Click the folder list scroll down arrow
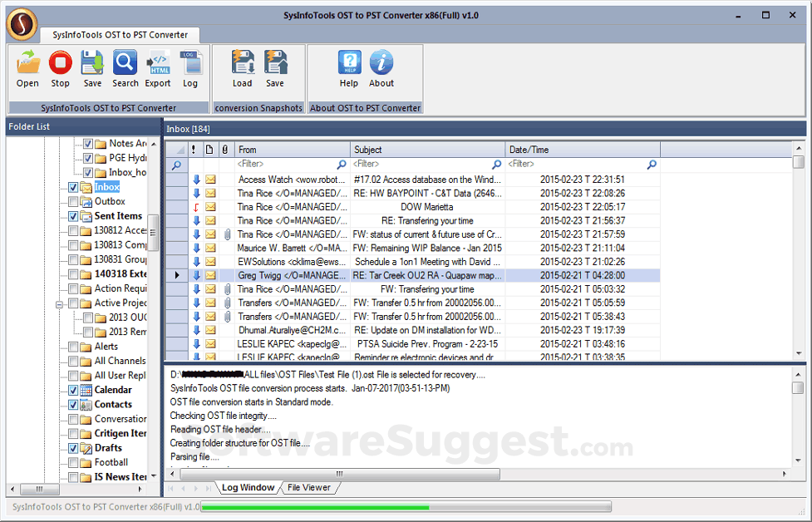Image resolution: width=812 pixels, height=522 pixels. (153, 476)
